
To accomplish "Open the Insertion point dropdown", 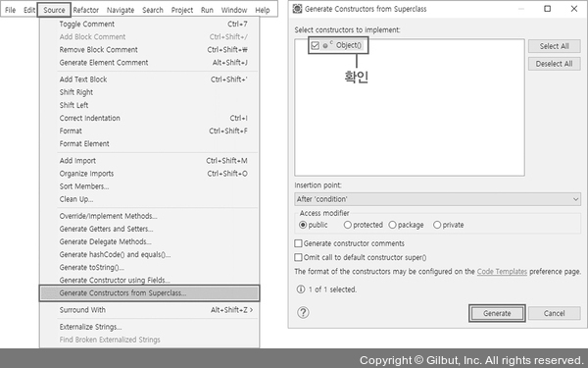I will [438, 199].
